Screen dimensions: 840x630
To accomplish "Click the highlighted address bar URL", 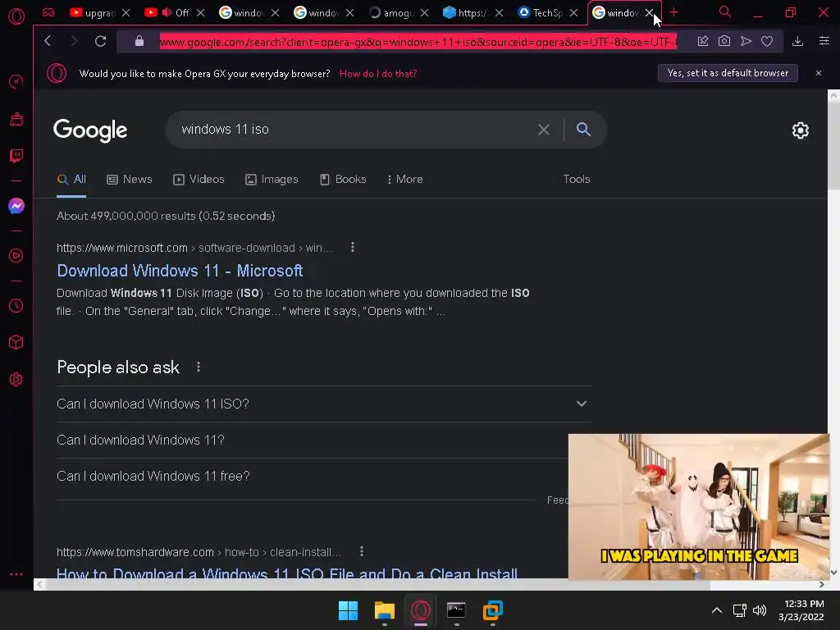I will point(418,41).
